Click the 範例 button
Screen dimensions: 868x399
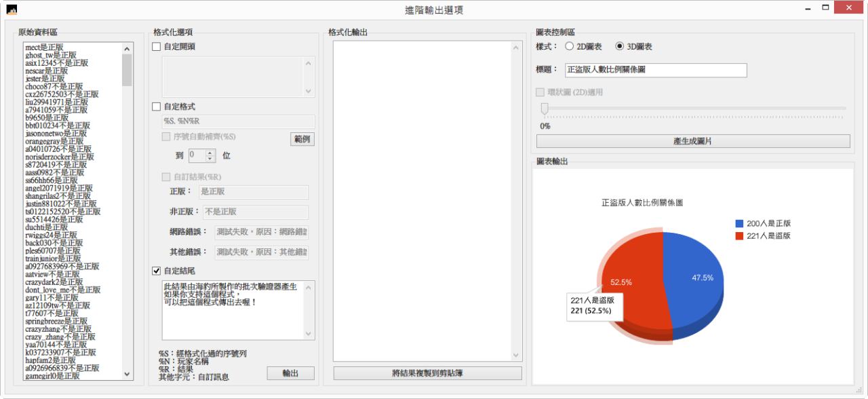tap(302, 139)
